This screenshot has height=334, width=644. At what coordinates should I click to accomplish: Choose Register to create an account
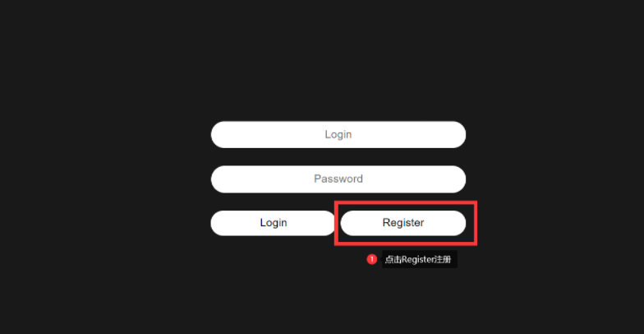(402, 223)
